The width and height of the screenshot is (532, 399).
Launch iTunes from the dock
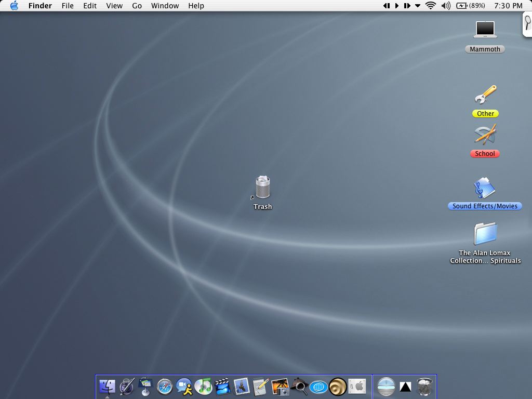(x=203, y=386)
